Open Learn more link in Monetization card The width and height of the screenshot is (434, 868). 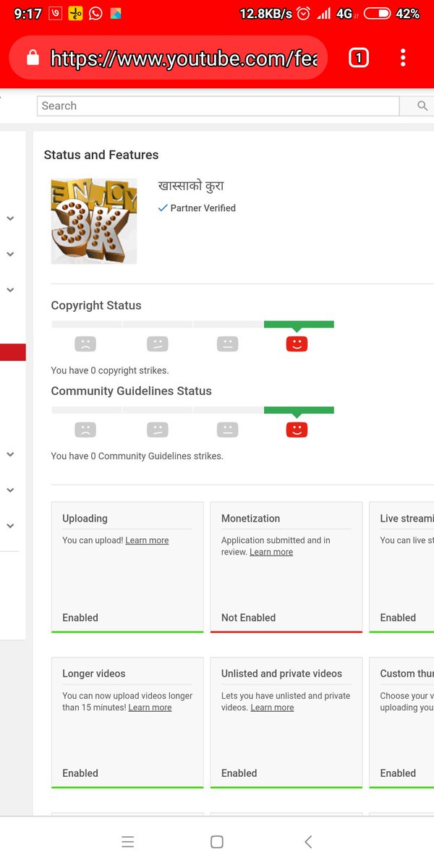pos(271,552)
